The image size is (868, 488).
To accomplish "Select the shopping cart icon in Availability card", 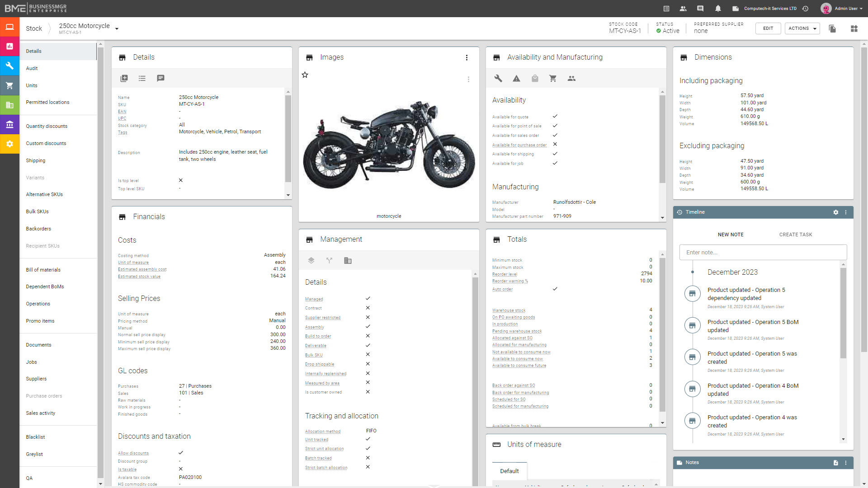I will (x=552, y=78).
